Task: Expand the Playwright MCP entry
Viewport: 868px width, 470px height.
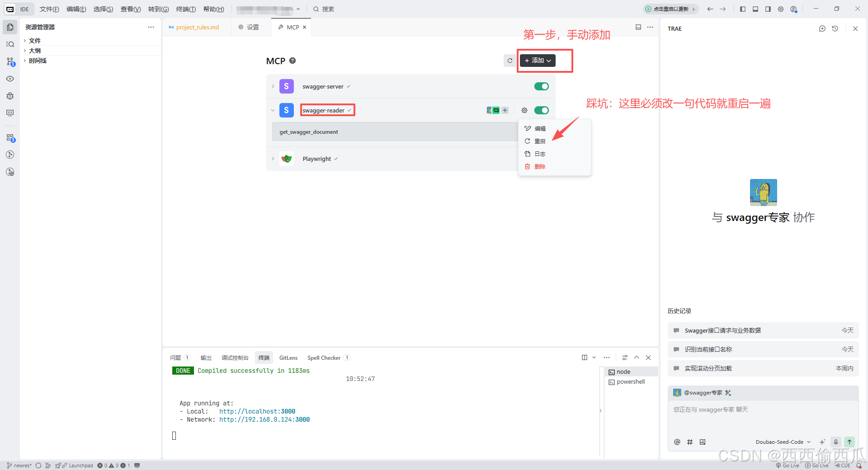Action: point(273,159)
